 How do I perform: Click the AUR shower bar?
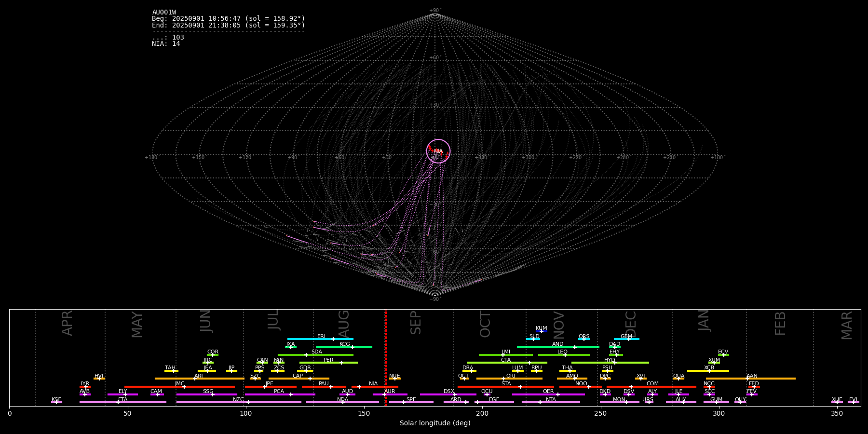pos(390,394)
